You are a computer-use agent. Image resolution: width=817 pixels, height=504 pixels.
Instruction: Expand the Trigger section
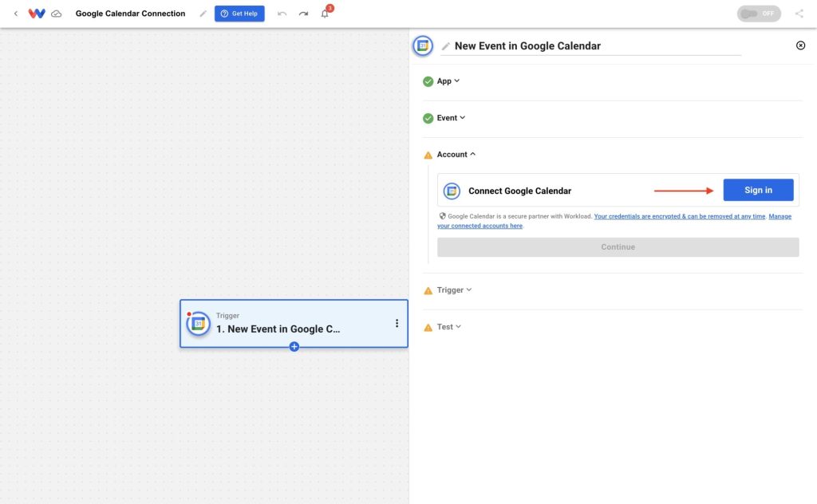coord(454,290)
